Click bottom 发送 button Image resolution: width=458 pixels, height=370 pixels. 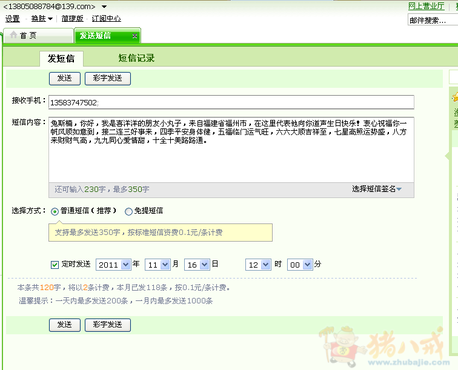(x=65, y=325)
